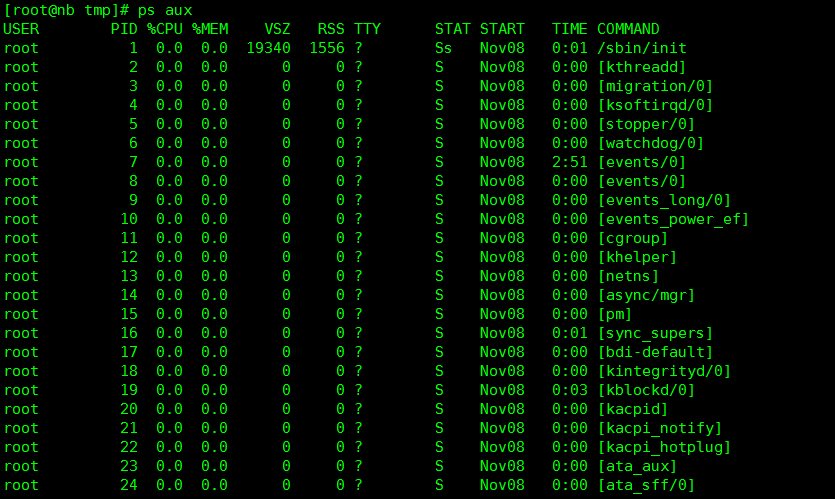The width and height of the screenshot is (835, 499).
Task: Click the [bdi-default] process name
Action: pos(655,352)
